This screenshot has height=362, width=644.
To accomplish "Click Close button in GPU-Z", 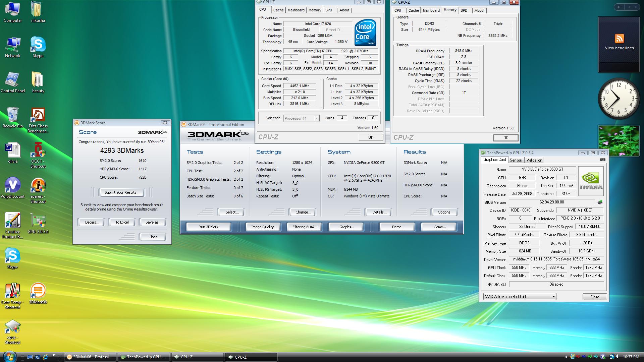I will tap(595, 297).
